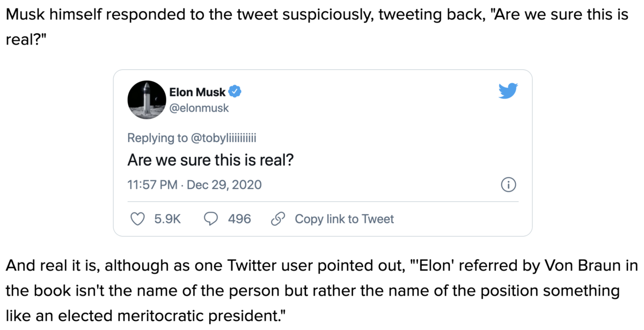Screen dimensions: 644x330
Task: Select the 'Replying to' label text
Action: (x=158, y=138)
